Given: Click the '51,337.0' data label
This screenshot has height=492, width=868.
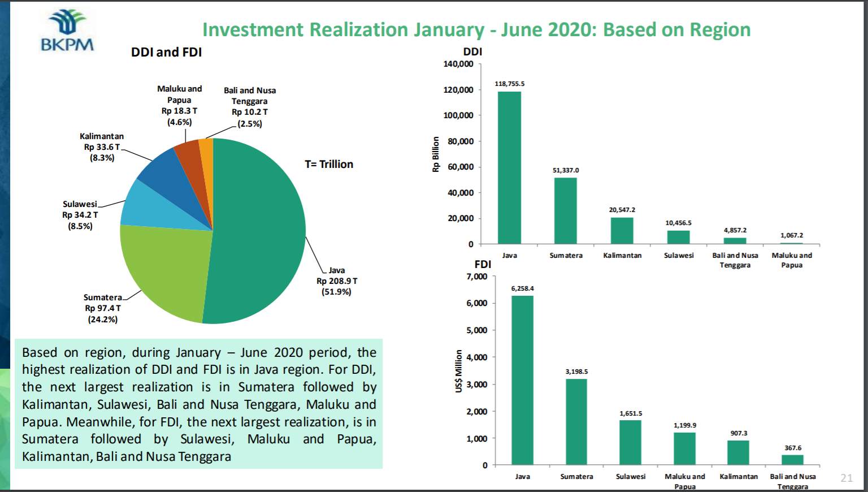Looking at the screenshot, I should pos(566,170).
